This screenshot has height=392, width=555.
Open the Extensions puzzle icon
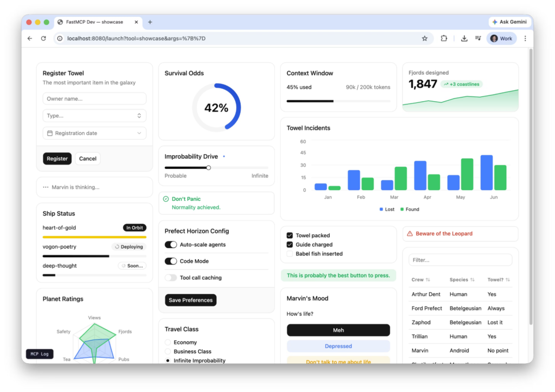point(444,38)
